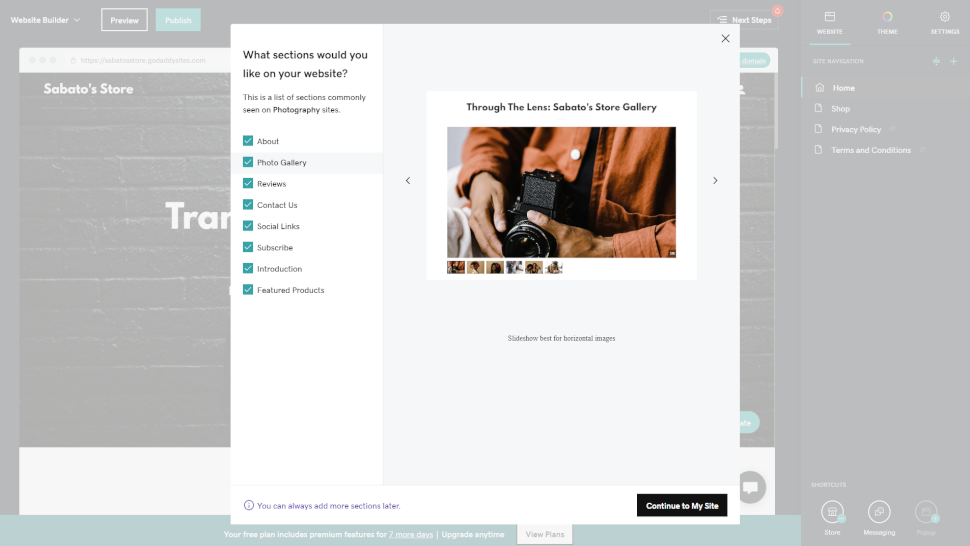Viewport: 970px width, 546px height.
Task: Select second gallery thumbnail
Action: 475,267
